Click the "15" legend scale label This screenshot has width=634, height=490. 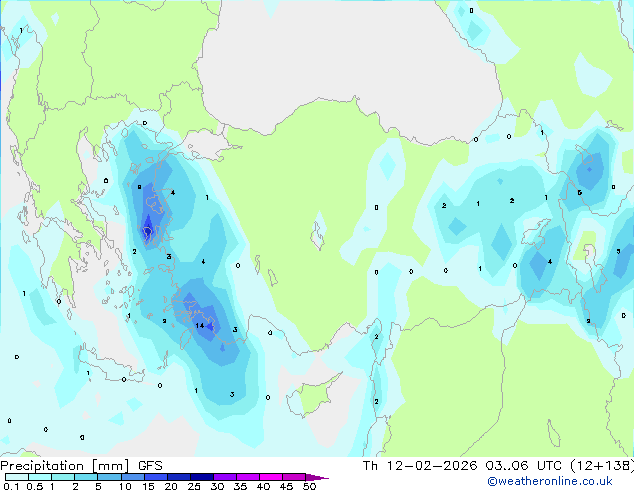[148, 486]
